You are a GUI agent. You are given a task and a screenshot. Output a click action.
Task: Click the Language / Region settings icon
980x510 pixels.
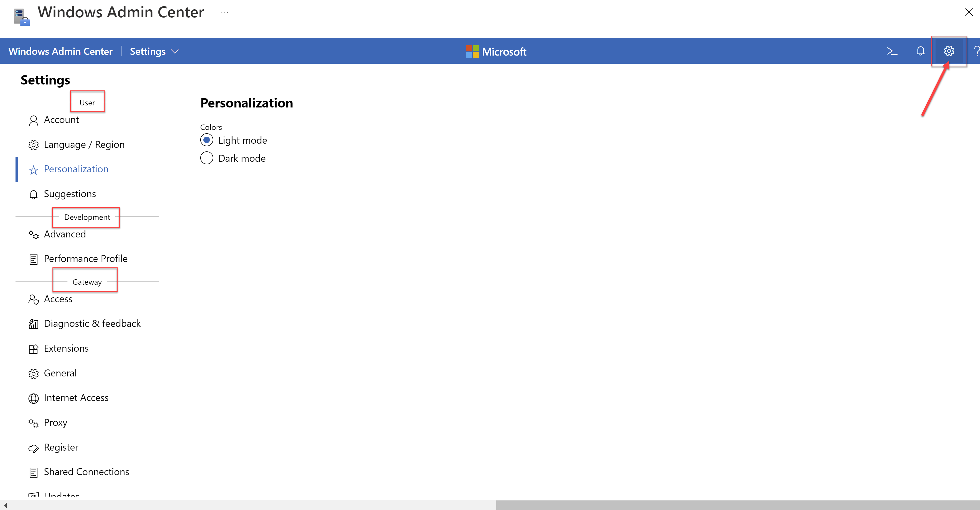point(34,144)
